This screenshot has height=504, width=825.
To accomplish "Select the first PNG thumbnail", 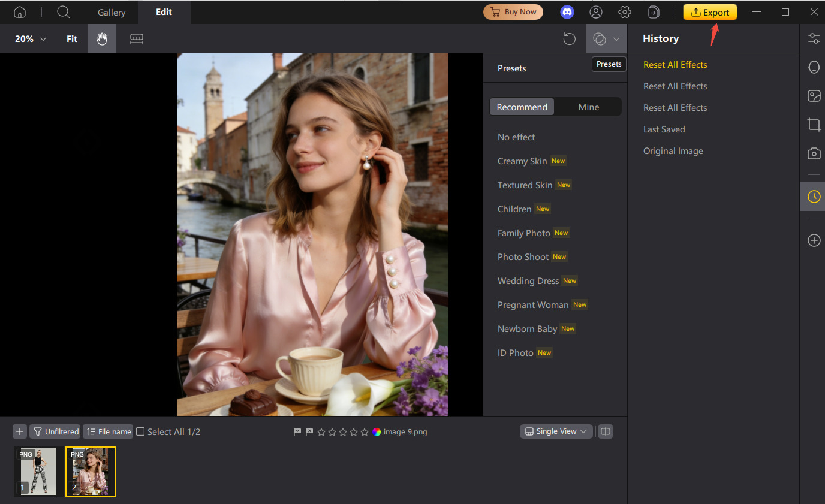I will click(37, 471).
